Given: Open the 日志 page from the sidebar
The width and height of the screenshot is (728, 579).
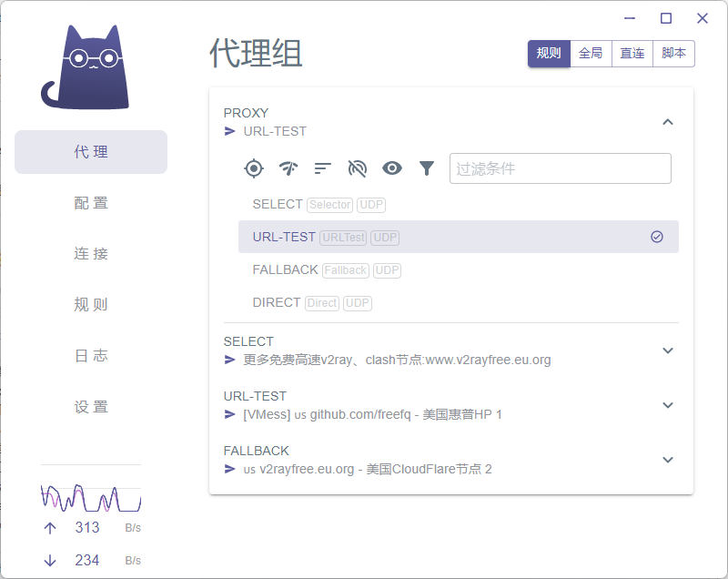Looking at the screenshot, I should tap(91, 355).
